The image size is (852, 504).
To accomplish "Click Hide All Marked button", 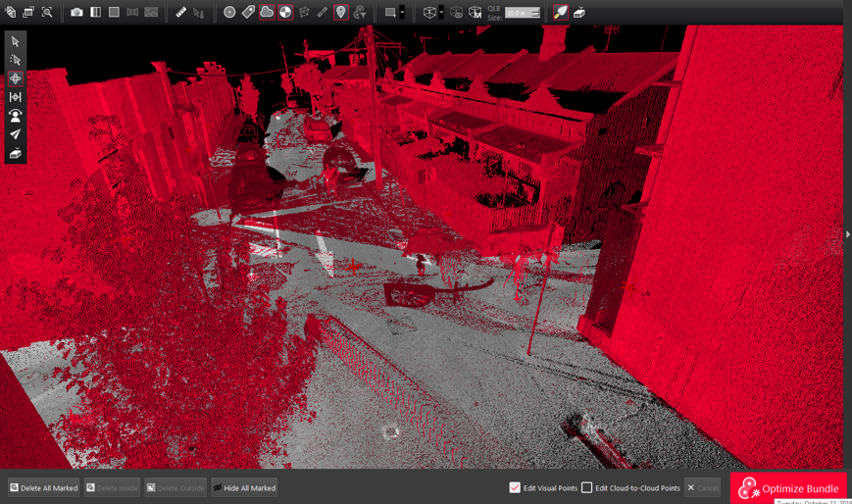I will click(x=244, y=487).
